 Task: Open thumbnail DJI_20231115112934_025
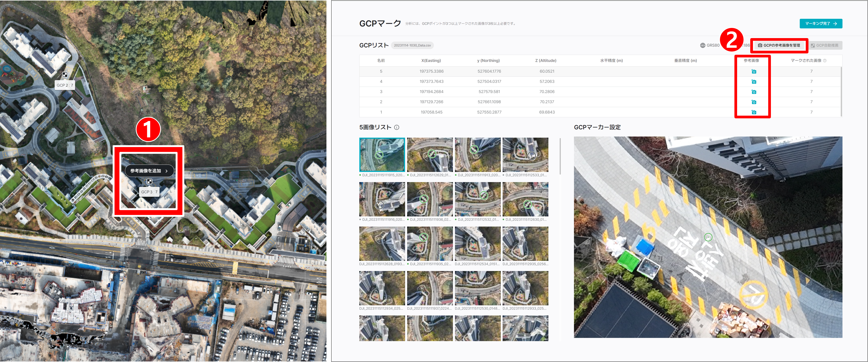tap(382, 288)
